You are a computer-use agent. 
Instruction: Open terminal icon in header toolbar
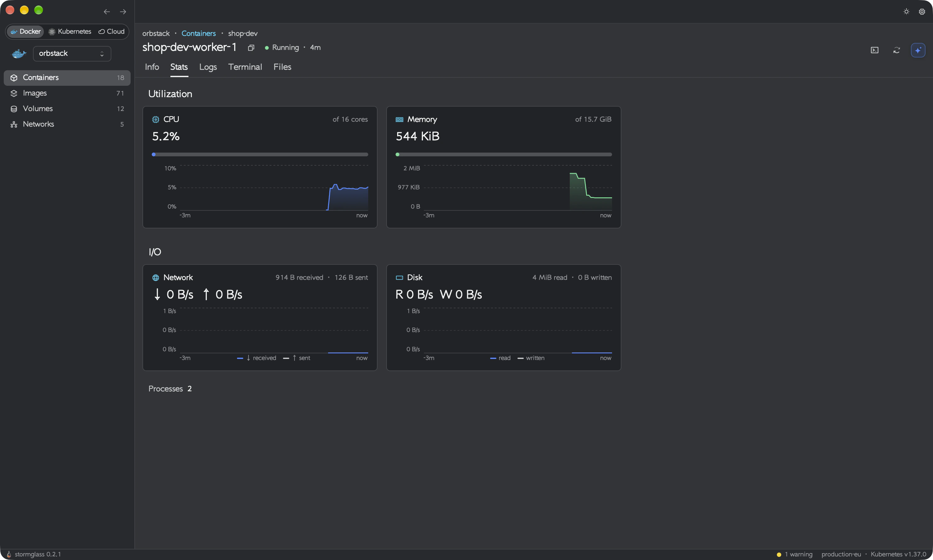[x=875, y=50]
